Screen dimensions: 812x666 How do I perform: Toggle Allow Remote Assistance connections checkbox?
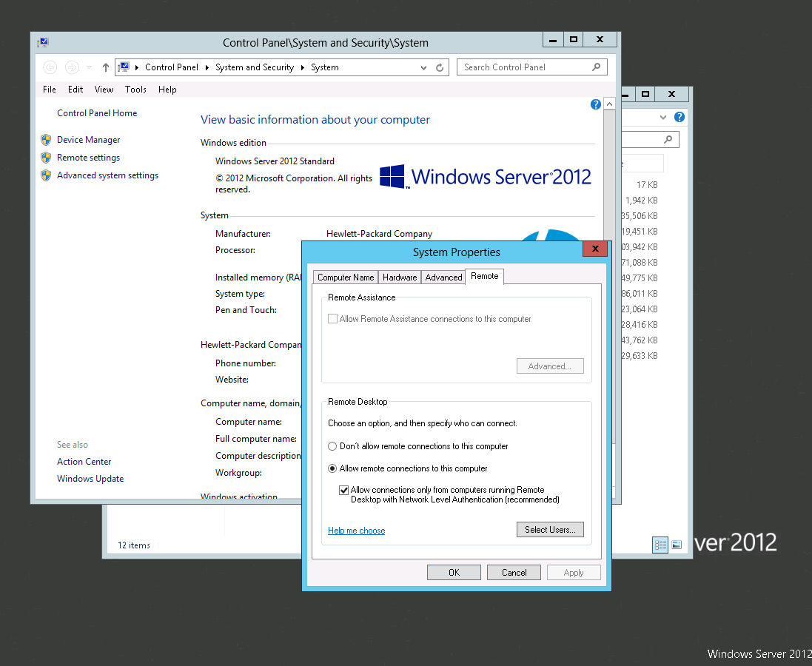tap(332, 319)
